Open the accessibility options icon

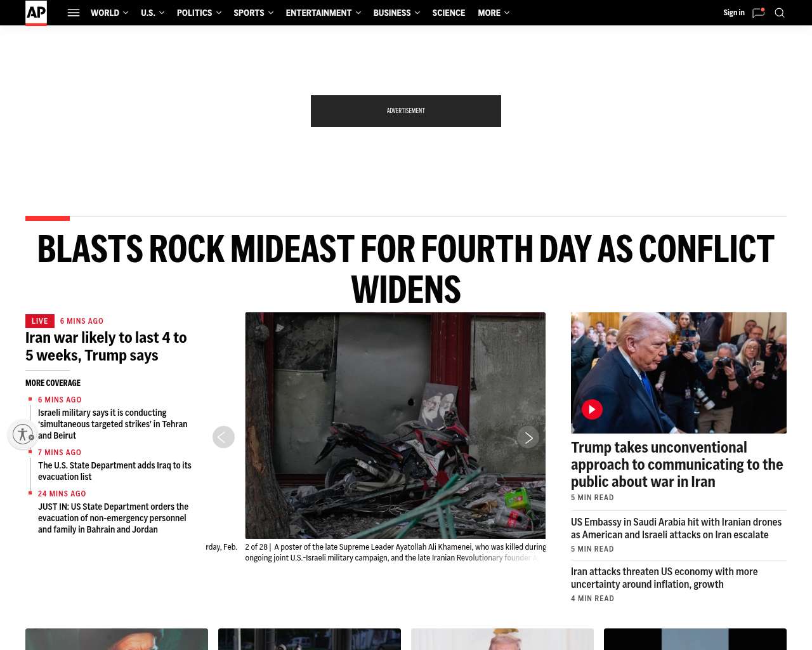[23, 434]
